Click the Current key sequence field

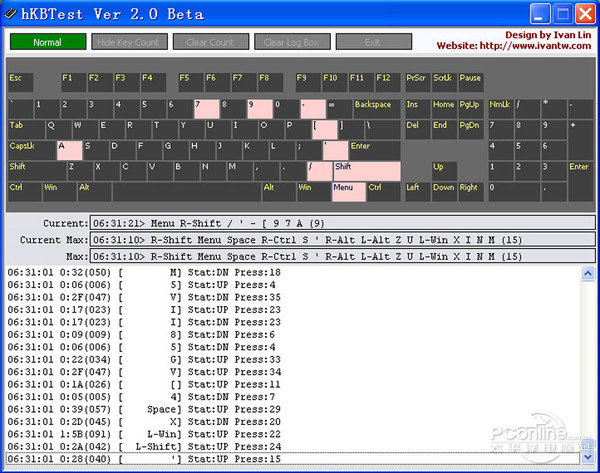click(341, 223)
